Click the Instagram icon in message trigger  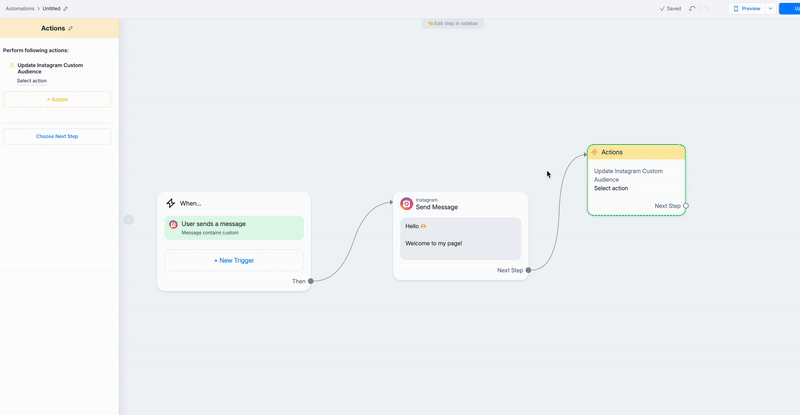(x=173, y=226)
